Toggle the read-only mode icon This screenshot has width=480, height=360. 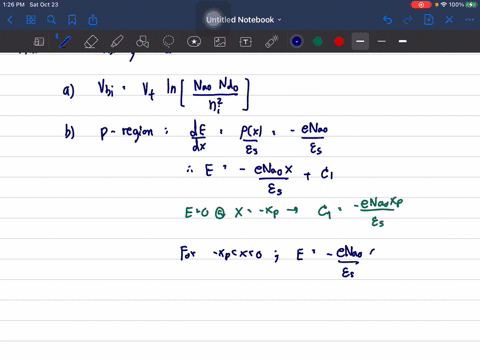(x=39, y=42)
